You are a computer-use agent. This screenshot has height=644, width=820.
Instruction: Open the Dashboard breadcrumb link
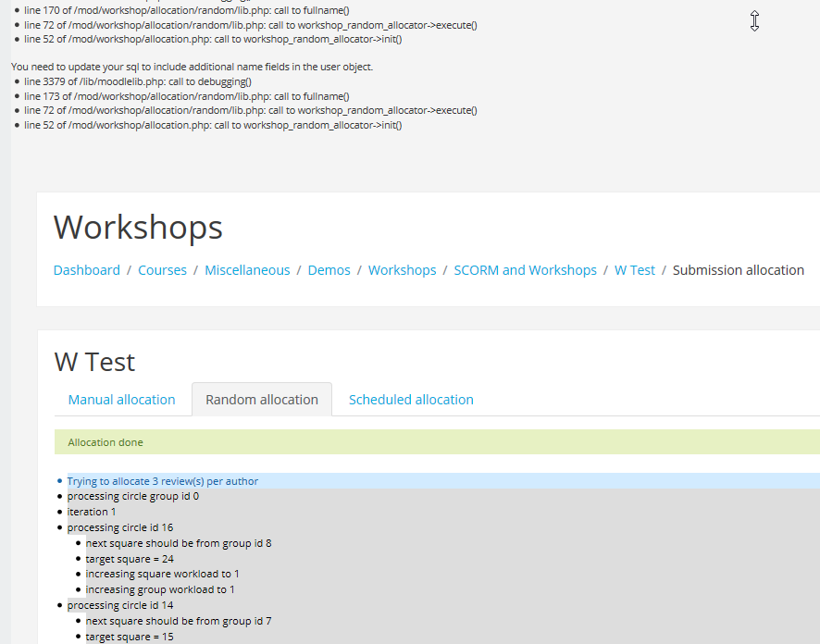(x=87, y=270)
